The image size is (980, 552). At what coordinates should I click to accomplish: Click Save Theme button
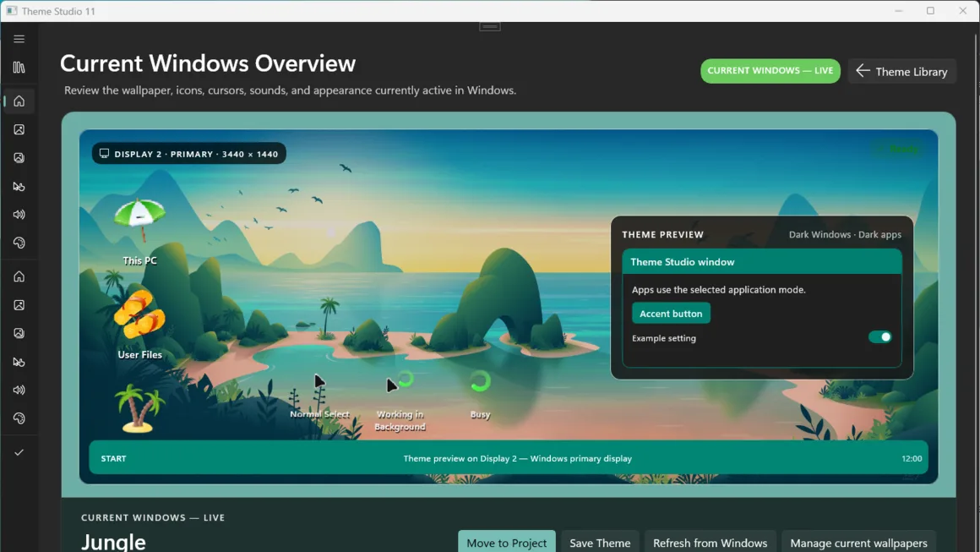[x=599, y=542]
